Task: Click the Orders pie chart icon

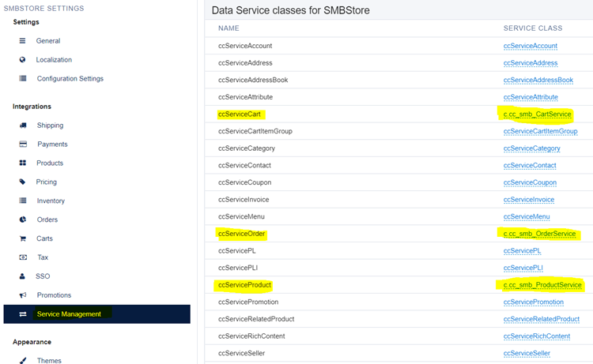Action: 23,220
